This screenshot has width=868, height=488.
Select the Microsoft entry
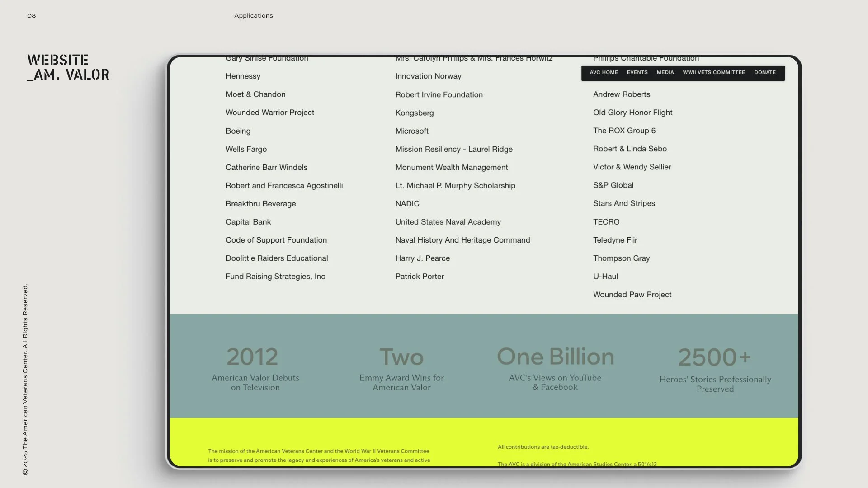[412, 131]
